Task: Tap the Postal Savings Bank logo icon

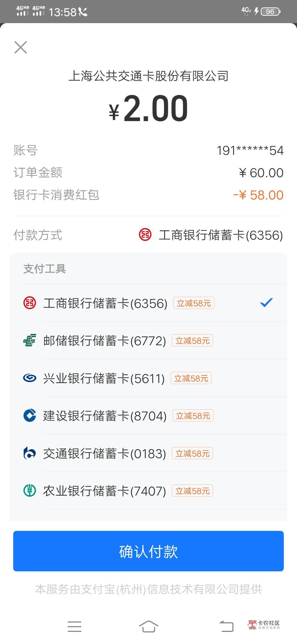Action: 30,340
